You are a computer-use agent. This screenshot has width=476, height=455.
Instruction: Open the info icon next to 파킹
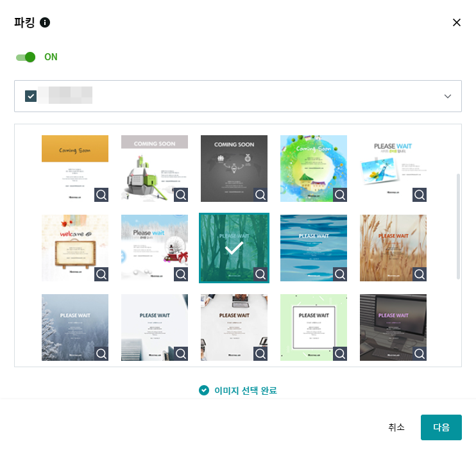tap(45, 22)
